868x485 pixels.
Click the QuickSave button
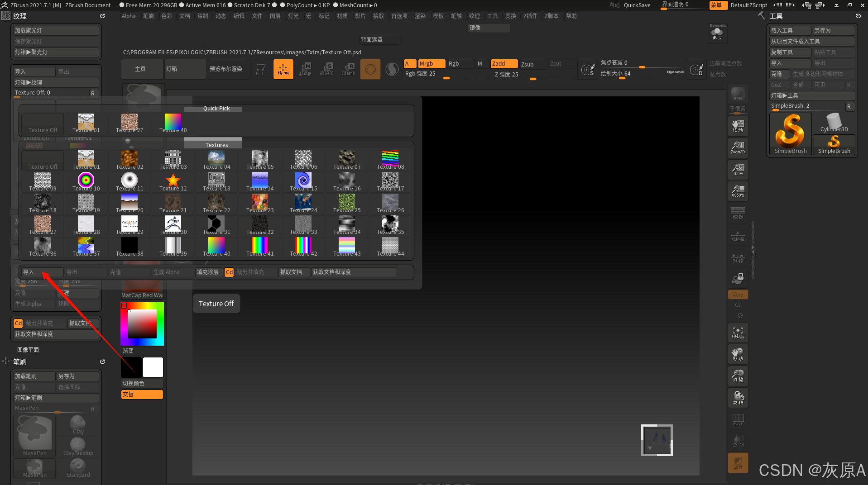point(637,5)
